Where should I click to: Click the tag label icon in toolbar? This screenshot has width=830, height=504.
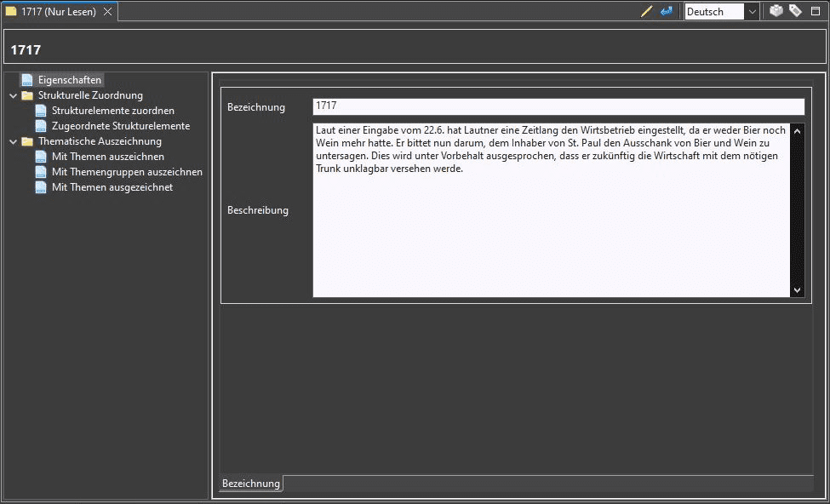[795, 11]
